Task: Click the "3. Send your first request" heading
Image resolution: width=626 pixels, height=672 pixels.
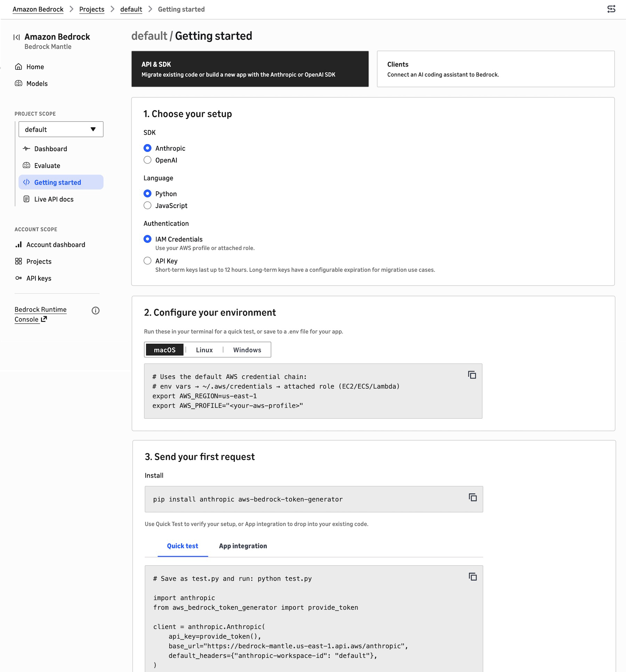Action: click(200, 457)
